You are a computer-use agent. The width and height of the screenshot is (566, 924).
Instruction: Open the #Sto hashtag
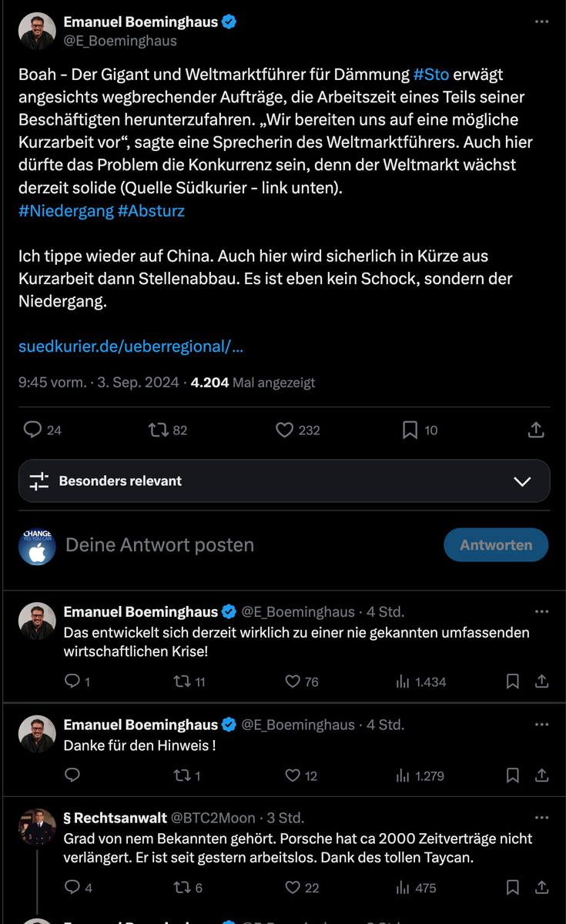coord(431,75)
